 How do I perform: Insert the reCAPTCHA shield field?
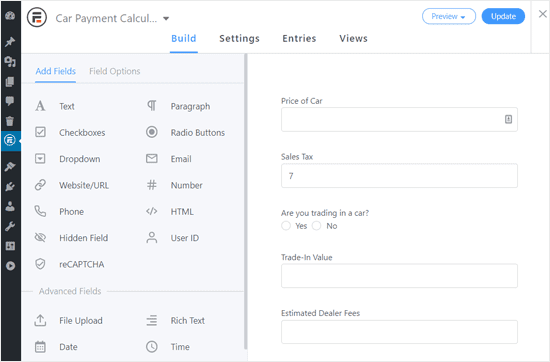click(70, 264)
